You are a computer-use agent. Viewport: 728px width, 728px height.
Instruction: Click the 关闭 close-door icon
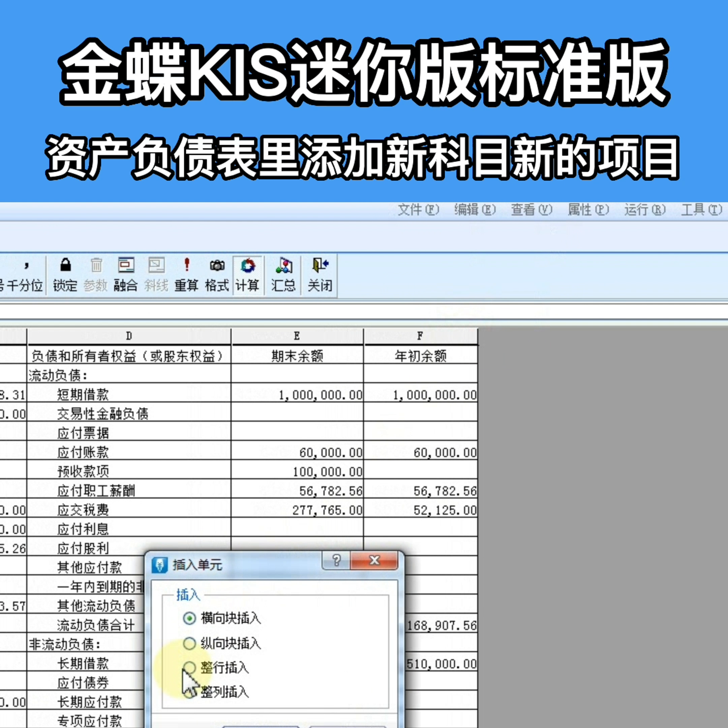pos(320,265)
